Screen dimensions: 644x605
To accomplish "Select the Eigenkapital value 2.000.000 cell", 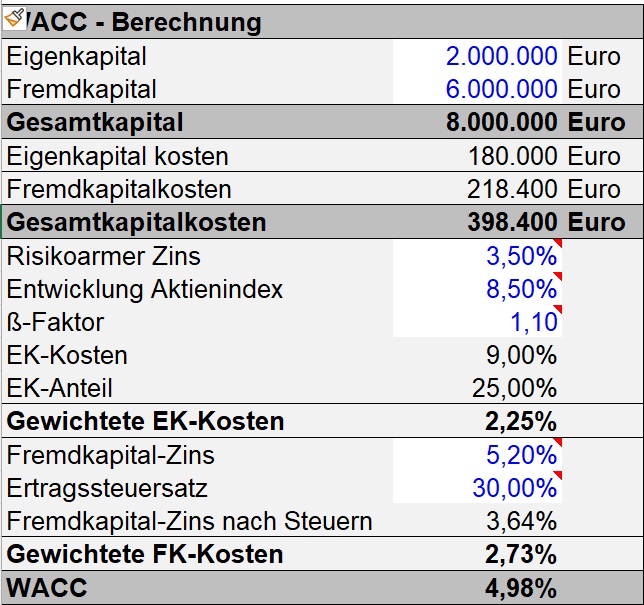I will click(x=477, y=56).
